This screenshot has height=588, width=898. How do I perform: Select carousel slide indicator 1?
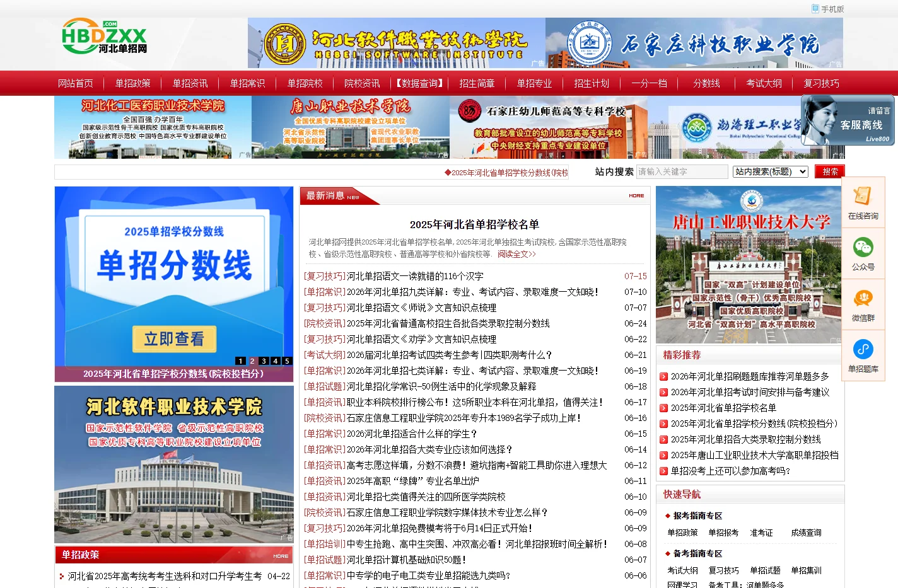(240, 361)
